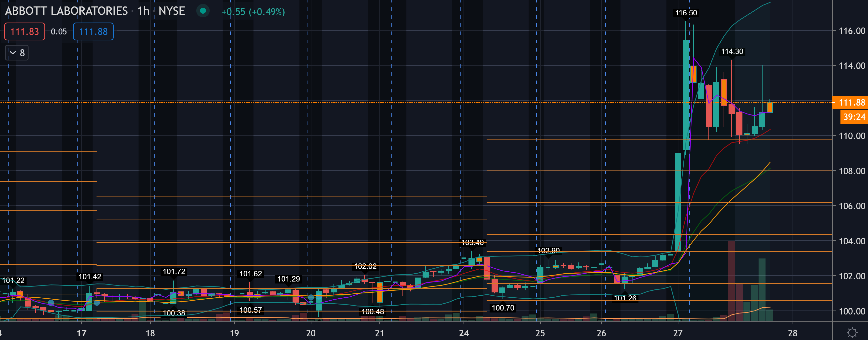Click the tall green breakout candle under 116.50
This screenshot has height=340, width=868.
(686, 95)
